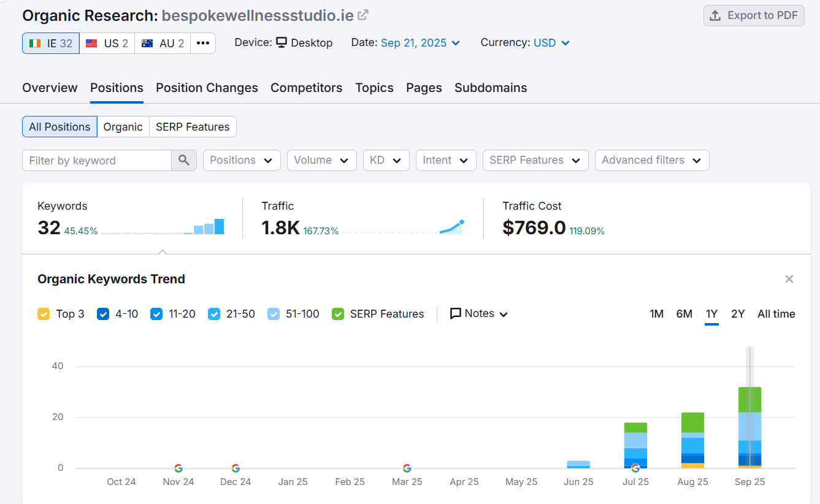Disable the 51-100 positions checkbox

(274, 314)
